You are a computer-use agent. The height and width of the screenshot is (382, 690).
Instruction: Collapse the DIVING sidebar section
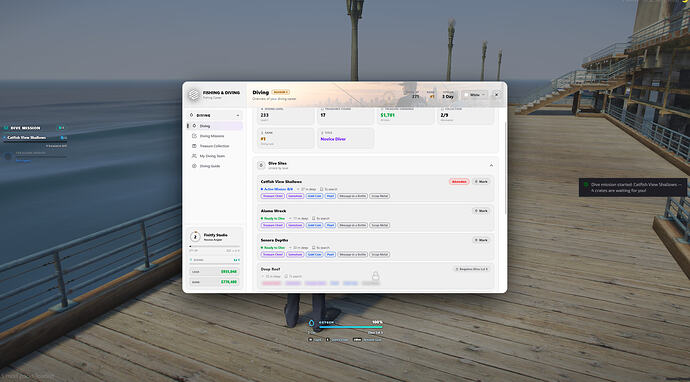point(238,115)
